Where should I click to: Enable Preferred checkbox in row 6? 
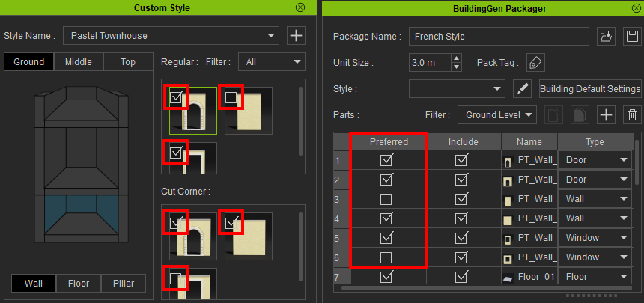(386, 257)
